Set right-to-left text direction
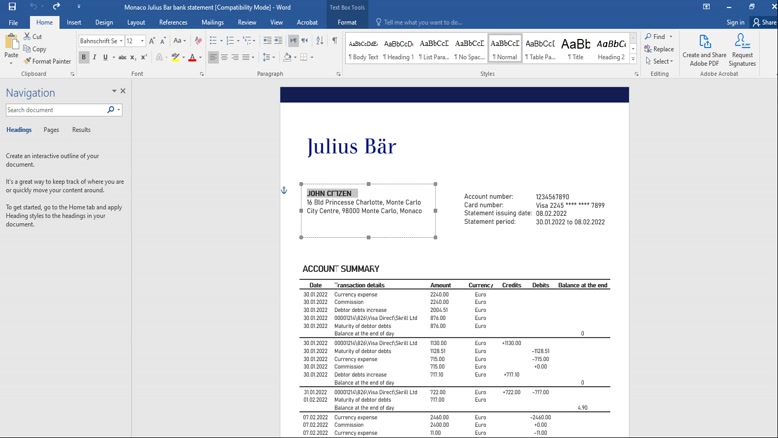Image resolution: width=778 pixels, height=438 pixels. (305, 41)
